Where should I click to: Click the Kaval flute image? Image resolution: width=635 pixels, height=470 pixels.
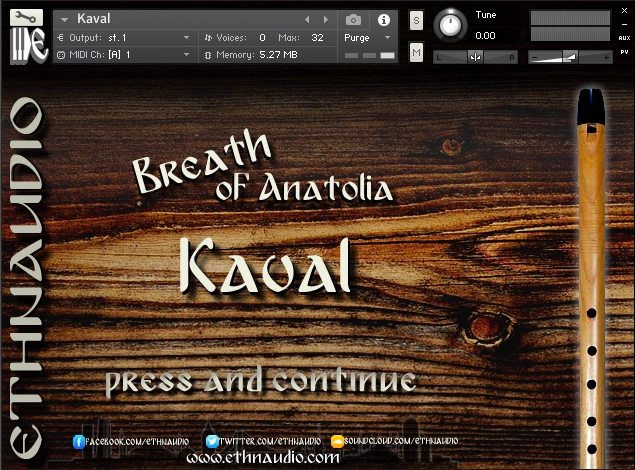click(x=591, y=279)
